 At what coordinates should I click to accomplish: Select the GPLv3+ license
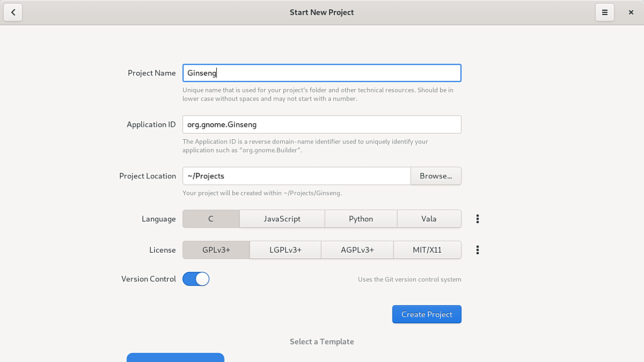click(216, 250)
